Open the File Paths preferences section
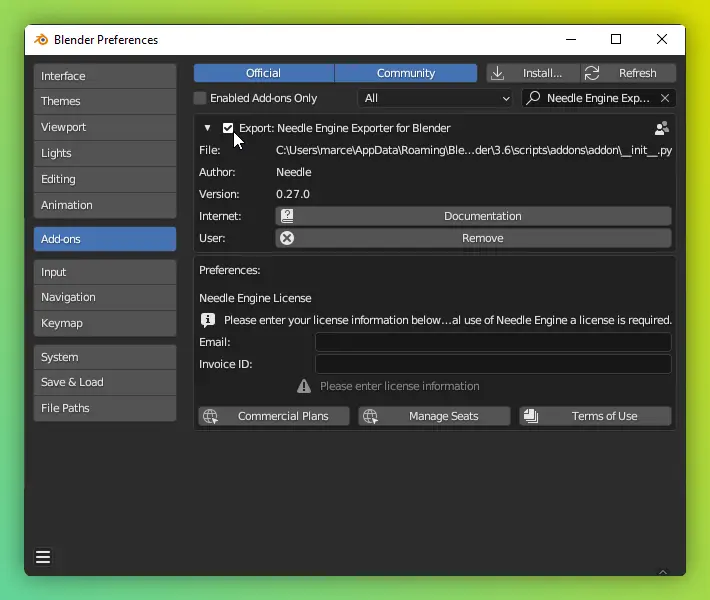 [105, 408]
